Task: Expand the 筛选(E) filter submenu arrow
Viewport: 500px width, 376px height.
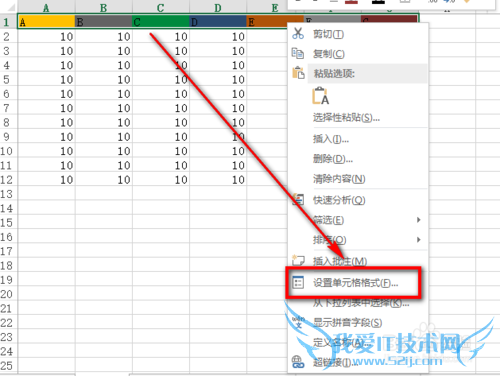Action: pos(418,220)
